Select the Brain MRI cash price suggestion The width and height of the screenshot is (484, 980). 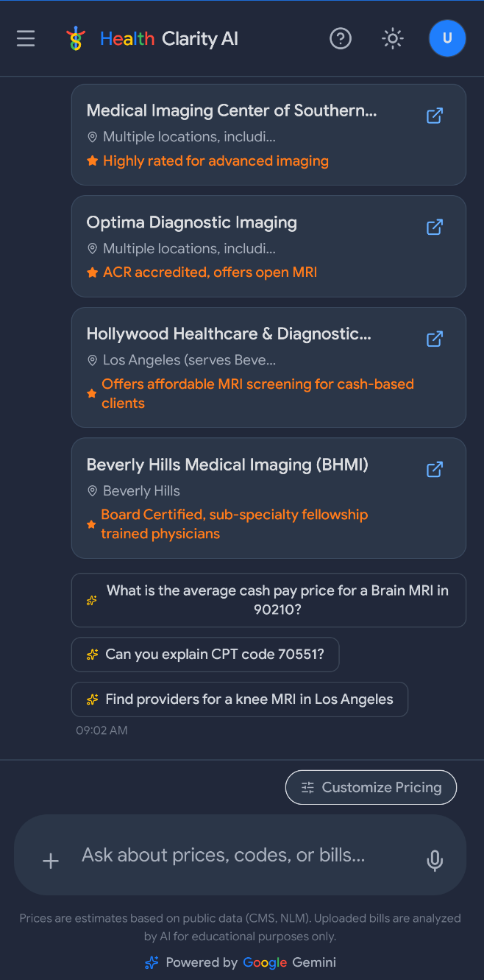(x=268, y=599)
